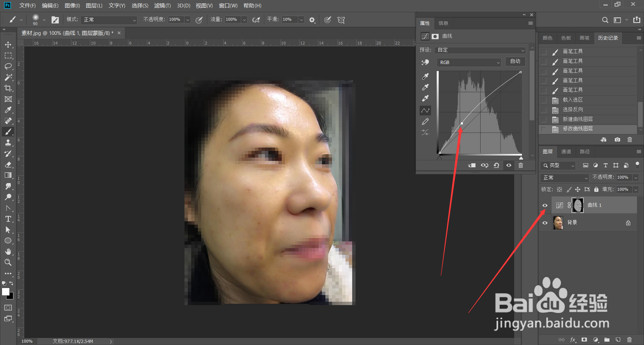Screen dimensions: 644x345
Task: Switch to the 通道 tab
Action: click(566, 152)
